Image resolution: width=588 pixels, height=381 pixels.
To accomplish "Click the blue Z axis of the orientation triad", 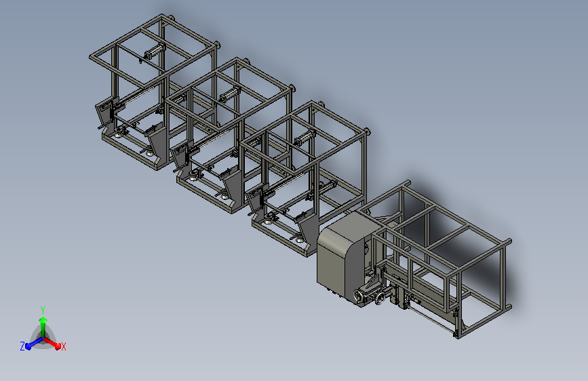I will click(34, 343).
